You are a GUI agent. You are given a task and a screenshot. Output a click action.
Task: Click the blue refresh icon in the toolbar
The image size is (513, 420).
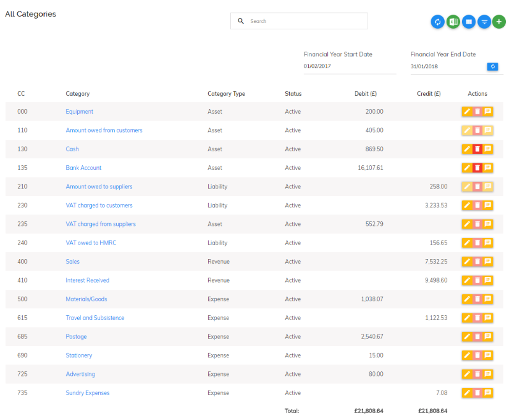tap(438, 22)
